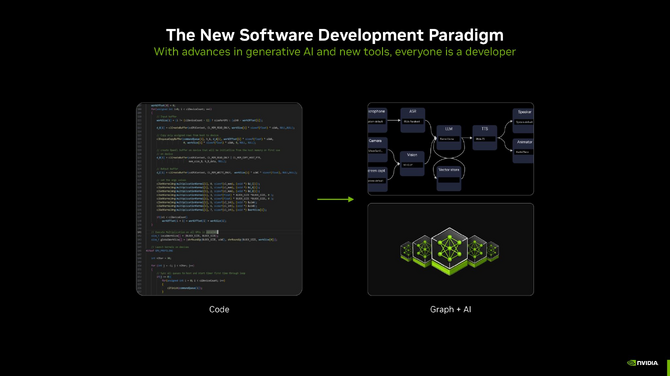Image resolution: width=670 pixels, height=376 pixels.
Task: Click the green subtitle about generative AI
Action: [335, 52]
